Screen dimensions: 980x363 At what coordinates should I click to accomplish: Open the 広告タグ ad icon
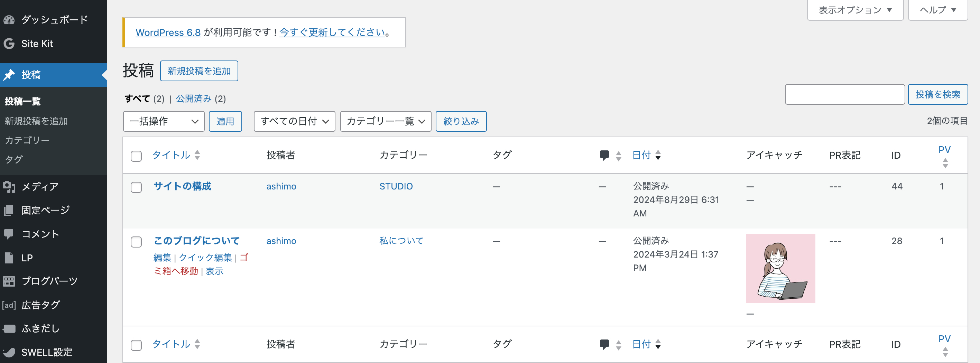click(9, 305)
